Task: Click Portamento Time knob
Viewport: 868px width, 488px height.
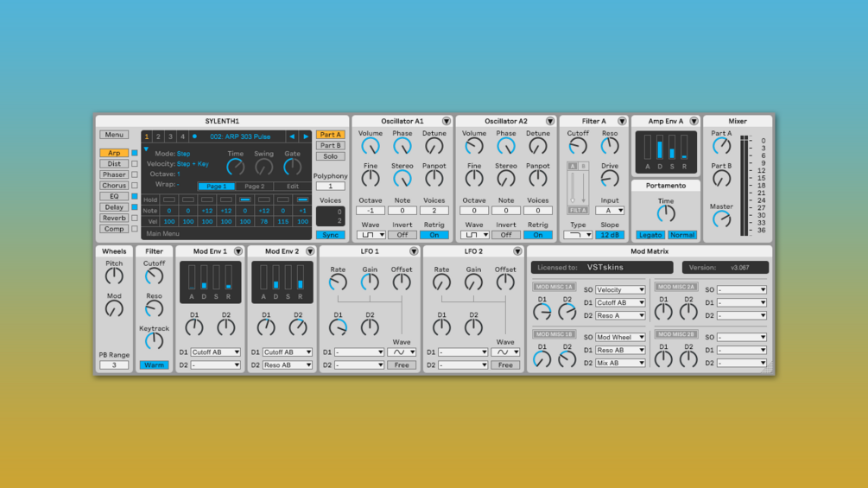Action: 666,213
